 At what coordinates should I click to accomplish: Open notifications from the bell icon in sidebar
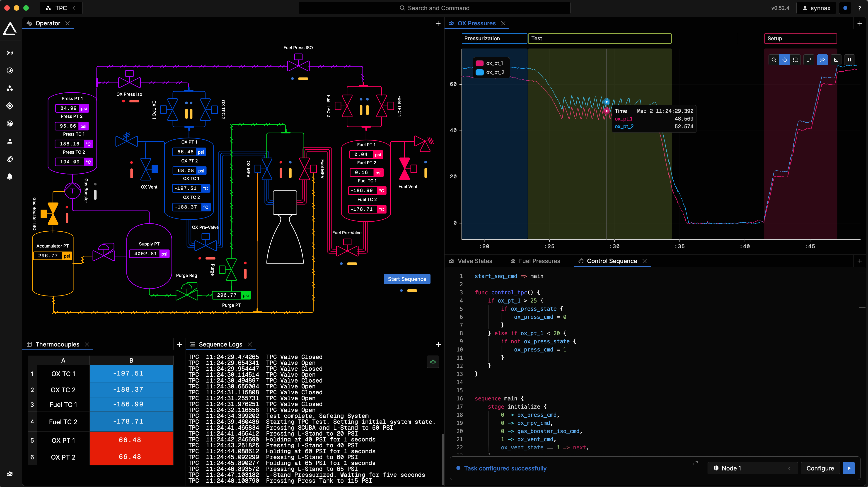coord(10,176)
